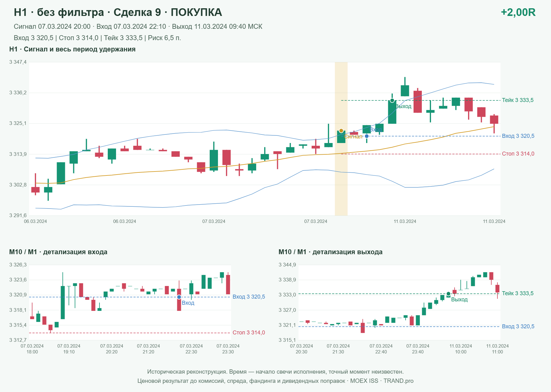Click the 3 336,2 price axis label

(18, 93)
